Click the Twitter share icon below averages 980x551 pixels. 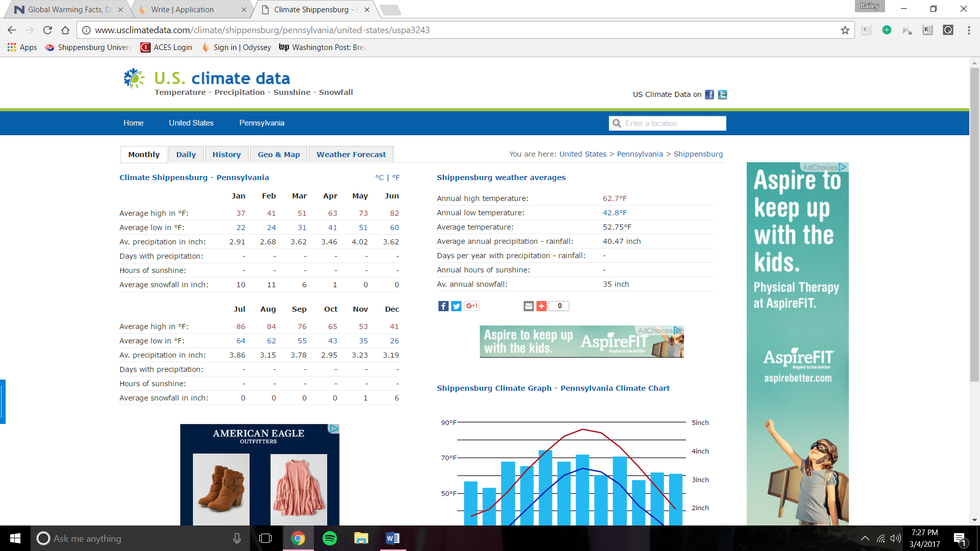(456, 306)
